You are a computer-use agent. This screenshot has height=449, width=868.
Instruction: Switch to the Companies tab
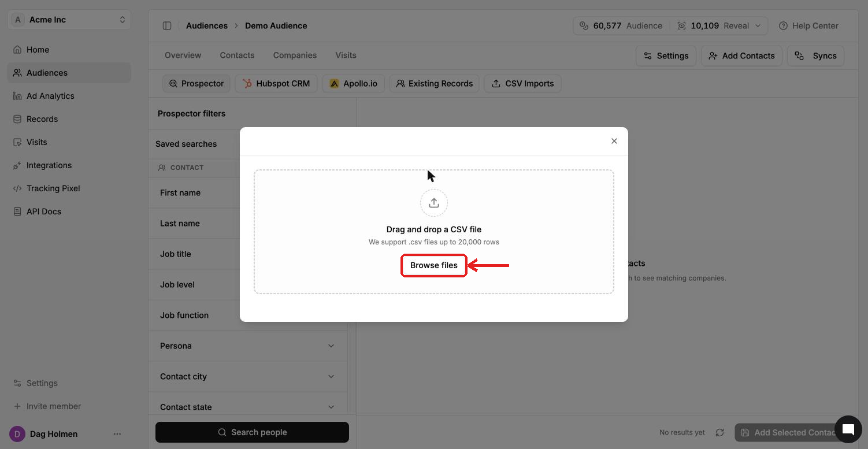click(x=295, y=55)
